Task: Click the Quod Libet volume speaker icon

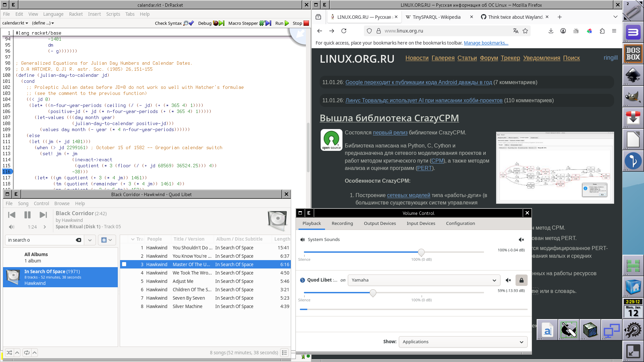Action: coord(12,227)
